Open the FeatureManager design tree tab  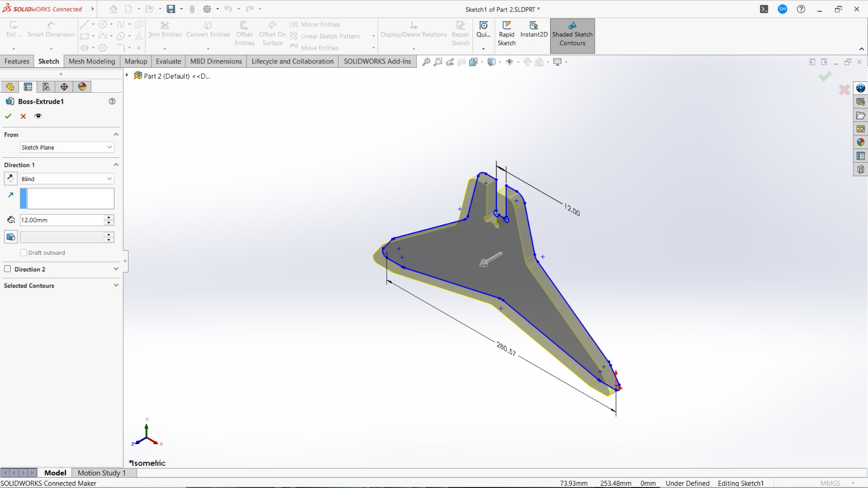coord(10,87)
